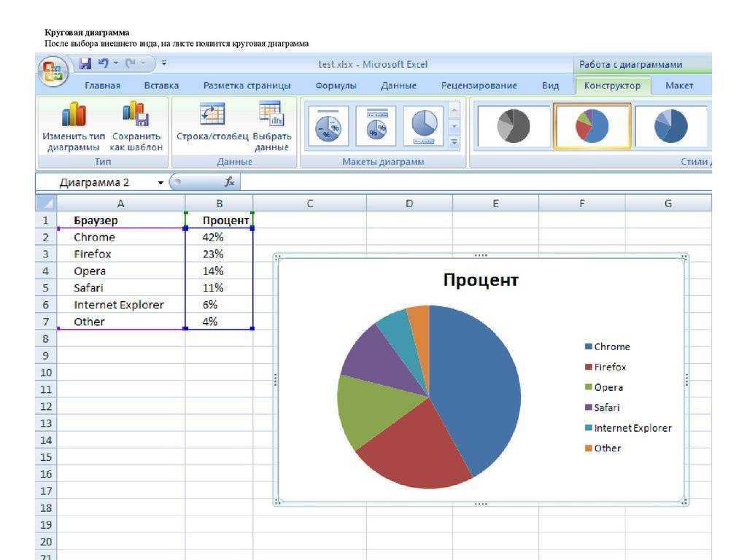
Task: Choose the colorful pie chart style
Action: 592,126
